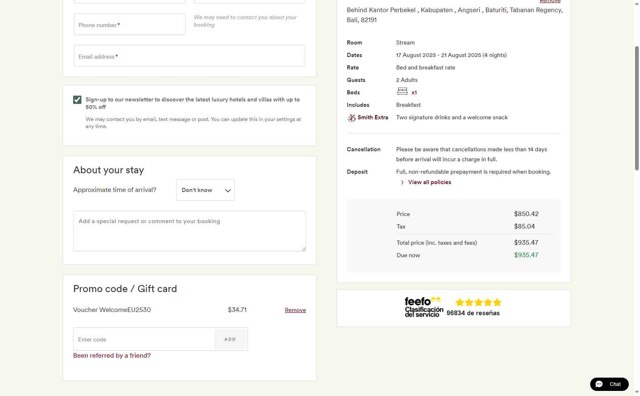Click the five-star rating graphic
This screenshot has height=396, width=640.
pyautogui.click(x=478, y=303)
